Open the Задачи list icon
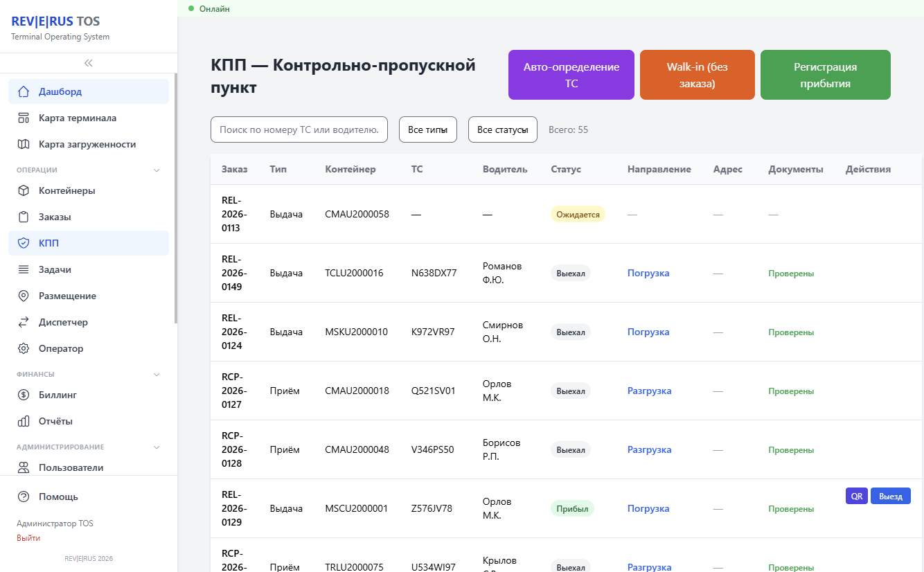 pos(24,269)
